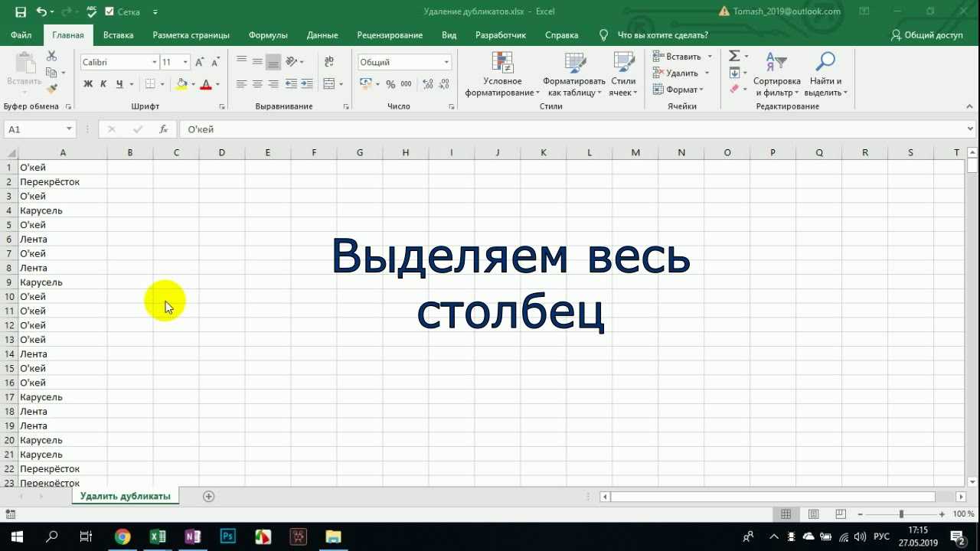This screenshot has height=551, width=980.
Task: Select Удалить дубликаты sheet tab
Action: (x=126, y=497)
